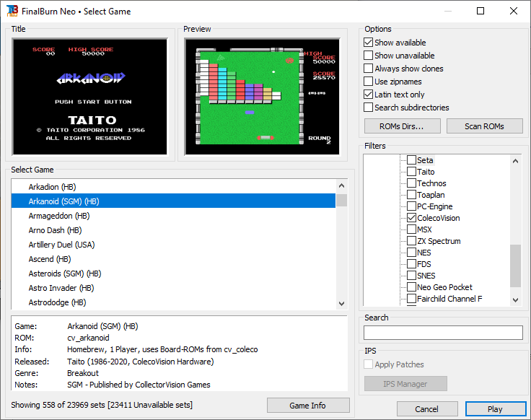Click the Arkanoid title screen thumbnail
Screen dimensions: 531x420
[x=90, y=97]
